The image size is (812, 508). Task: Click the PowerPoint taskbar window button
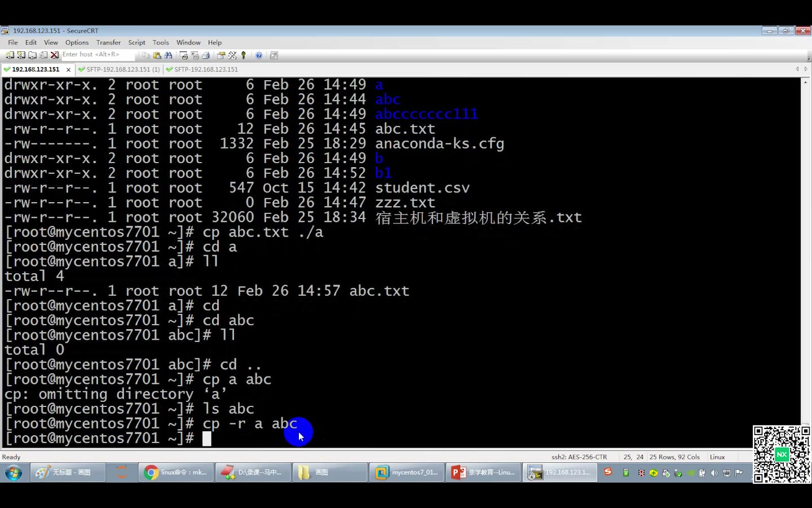point(483,472)
